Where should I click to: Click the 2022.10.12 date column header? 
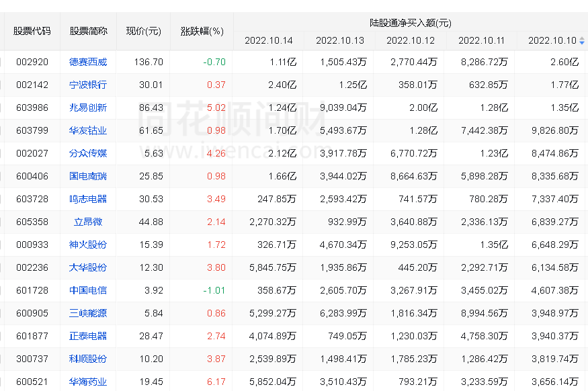[411, 40]
